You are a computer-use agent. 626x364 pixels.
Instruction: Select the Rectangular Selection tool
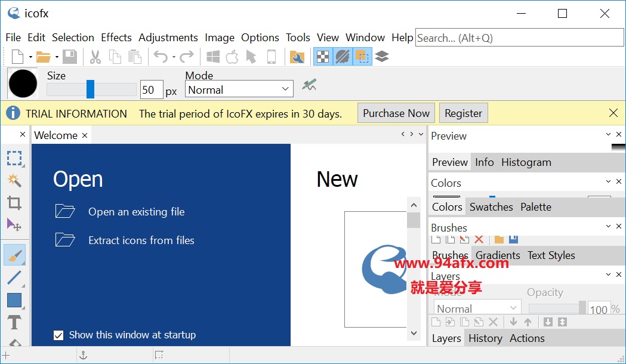pyautogui.click(x=14, y=159)
